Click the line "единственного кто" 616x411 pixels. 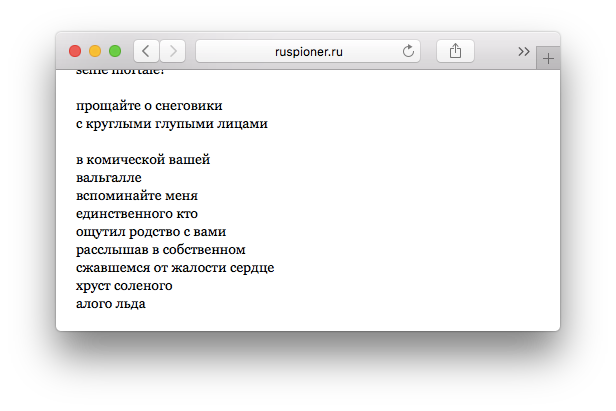point(137,214)
